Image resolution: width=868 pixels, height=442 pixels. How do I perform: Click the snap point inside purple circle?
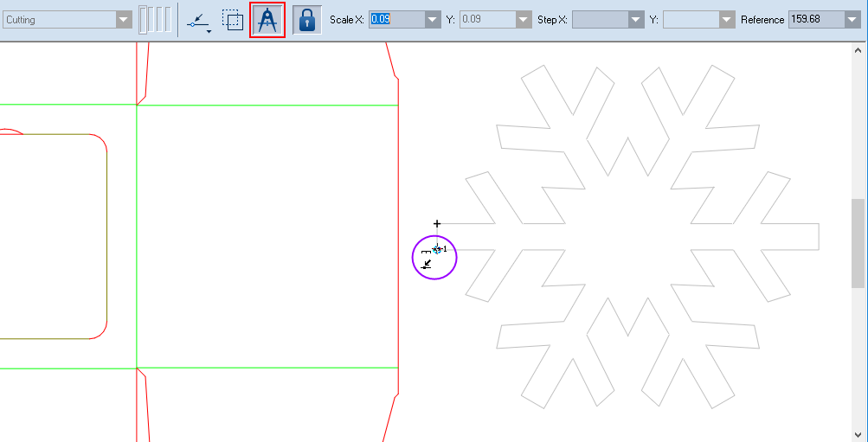click(x=437, y=249)
